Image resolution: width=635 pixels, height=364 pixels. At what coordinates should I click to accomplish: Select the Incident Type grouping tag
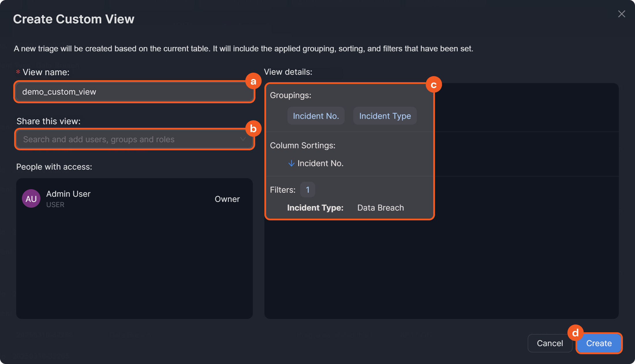[385, 116]
